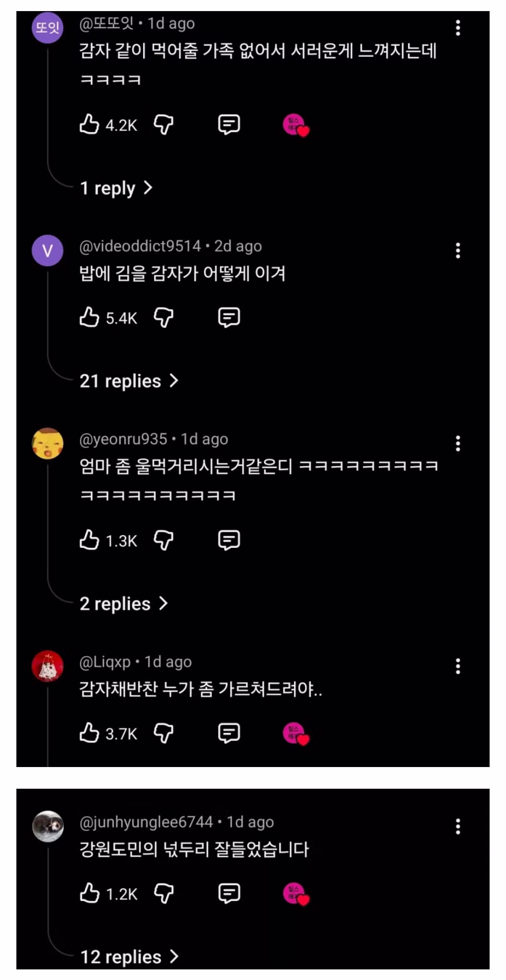Viewport: 506px width, 980px height.
Task: Click reply icon on @yeonru935 comment
Action: [x=229, y=540]
